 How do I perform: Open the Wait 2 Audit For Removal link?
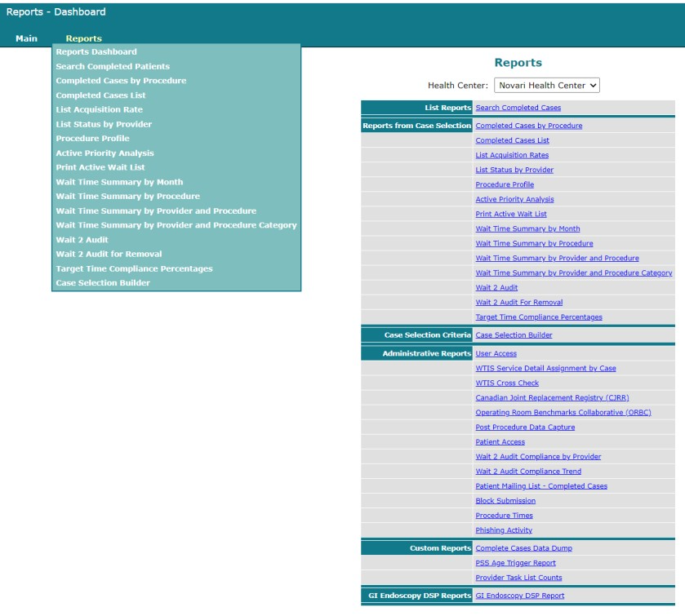pyautogui.click(x=519, y=303)
